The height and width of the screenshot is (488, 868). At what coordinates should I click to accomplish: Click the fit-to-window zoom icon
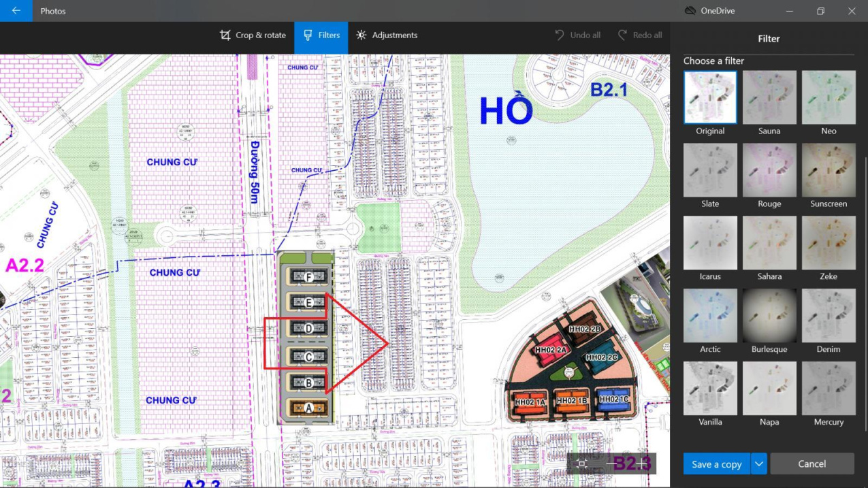[x=581, y=463]
